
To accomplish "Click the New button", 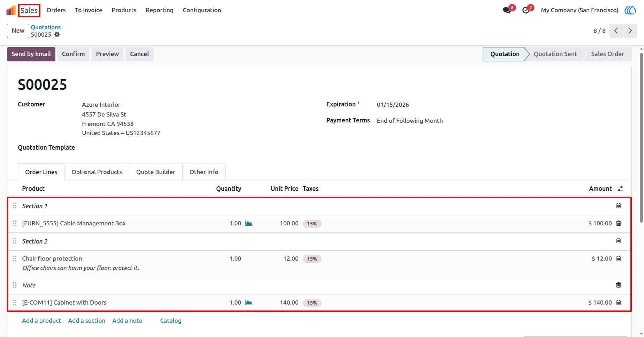I will pyautogui.click(x=18, y=31).
